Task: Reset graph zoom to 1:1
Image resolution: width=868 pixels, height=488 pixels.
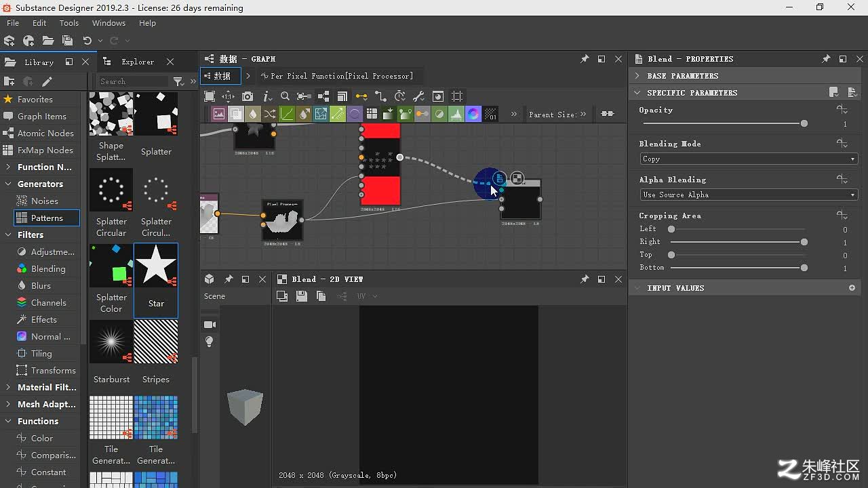Action: (229, 96)
